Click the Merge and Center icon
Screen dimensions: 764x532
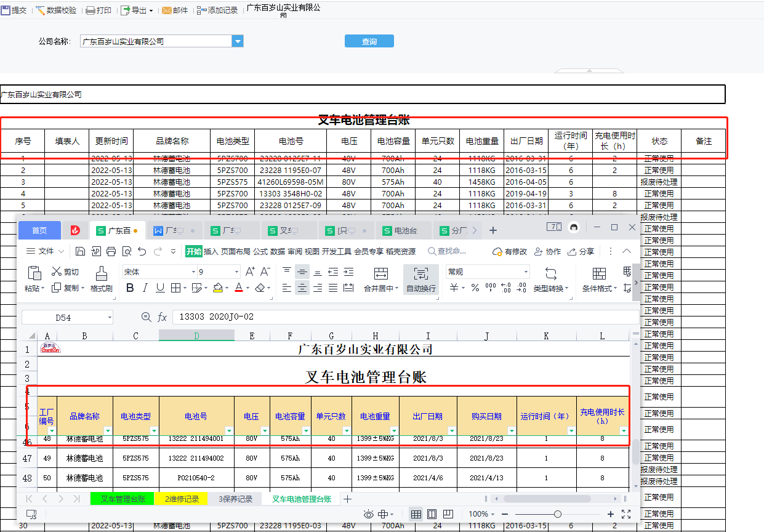coord(381,273)
